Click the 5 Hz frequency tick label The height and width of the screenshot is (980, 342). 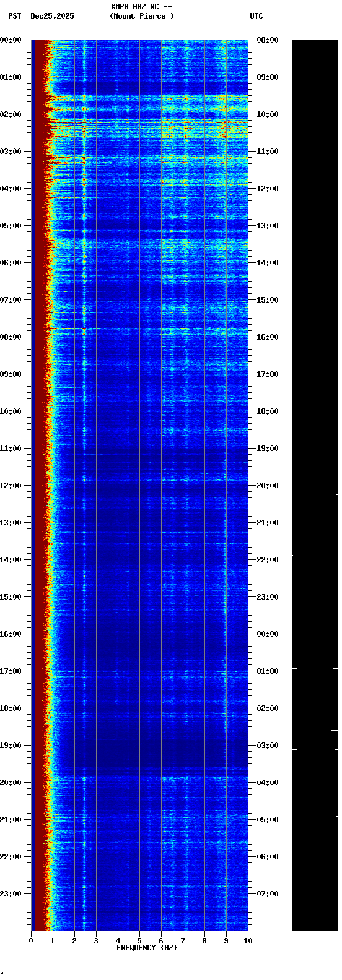(139, 941)
